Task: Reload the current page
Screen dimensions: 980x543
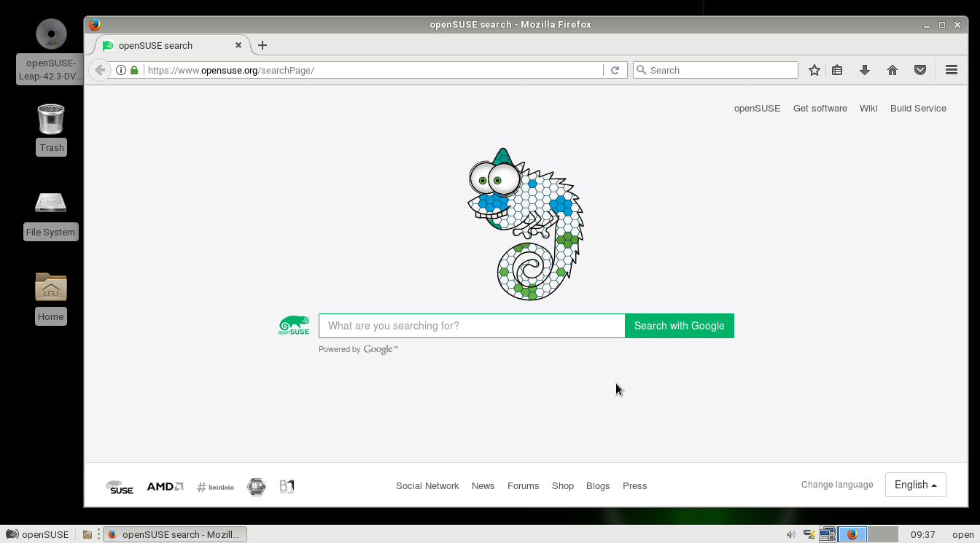Action: (615, 70)
